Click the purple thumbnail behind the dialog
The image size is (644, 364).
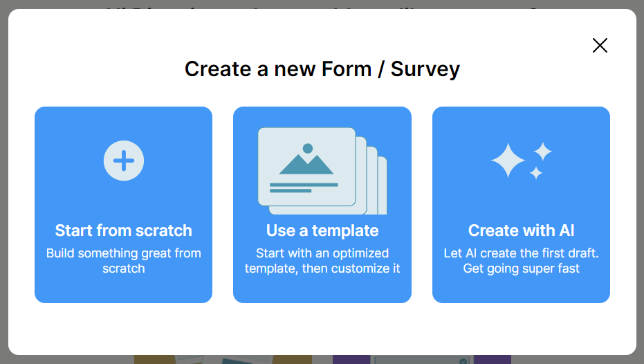tap(421, 359)
